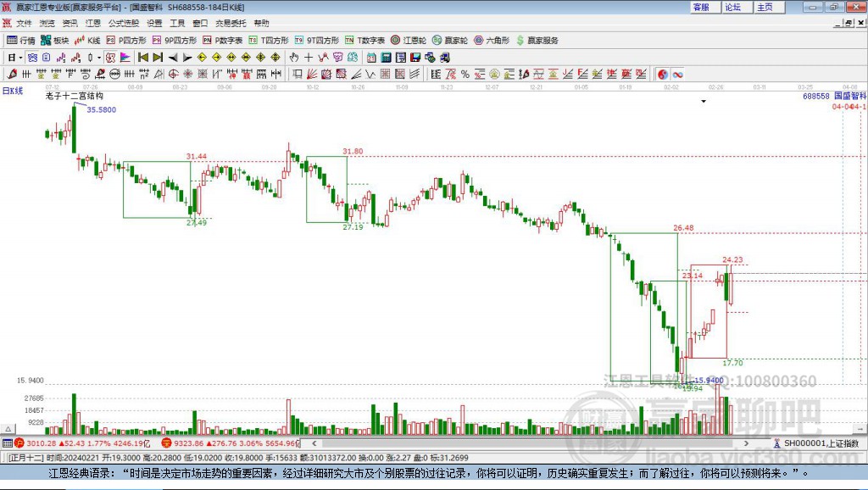Open the 设置 menu
868x490 pixels.
154,23
